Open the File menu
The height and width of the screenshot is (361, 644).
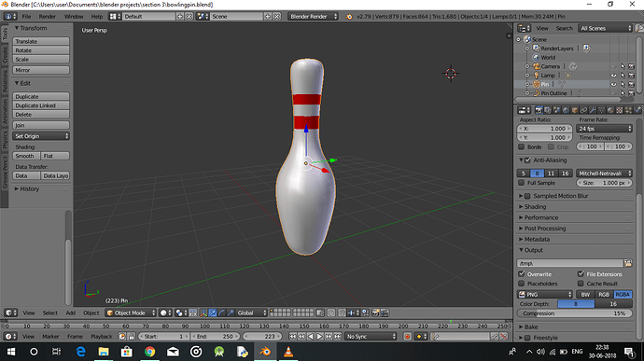pos(26,17)
